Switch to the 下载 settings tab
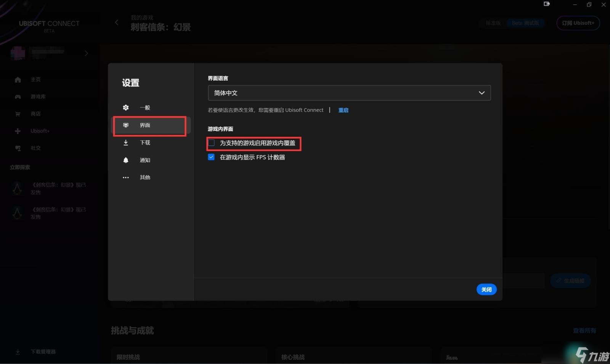Screen dimensions: 610x364 (x=151, y=143)
